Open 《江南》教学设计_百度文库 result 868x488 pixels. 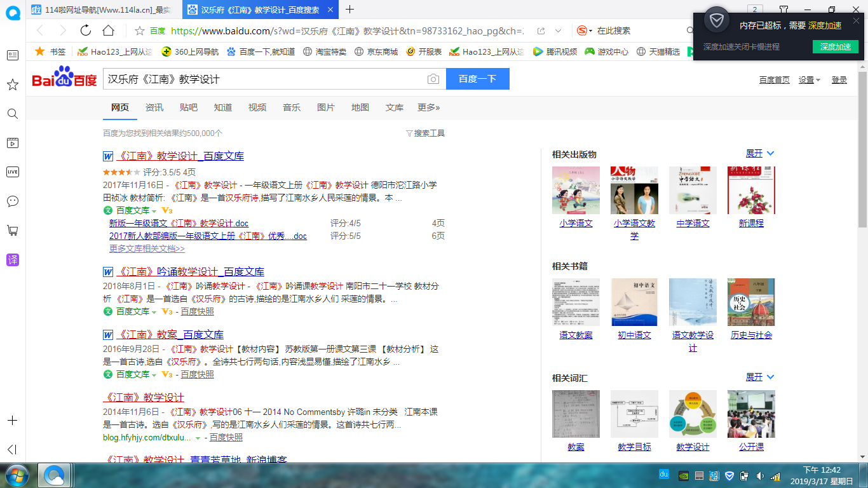(180, 156)
